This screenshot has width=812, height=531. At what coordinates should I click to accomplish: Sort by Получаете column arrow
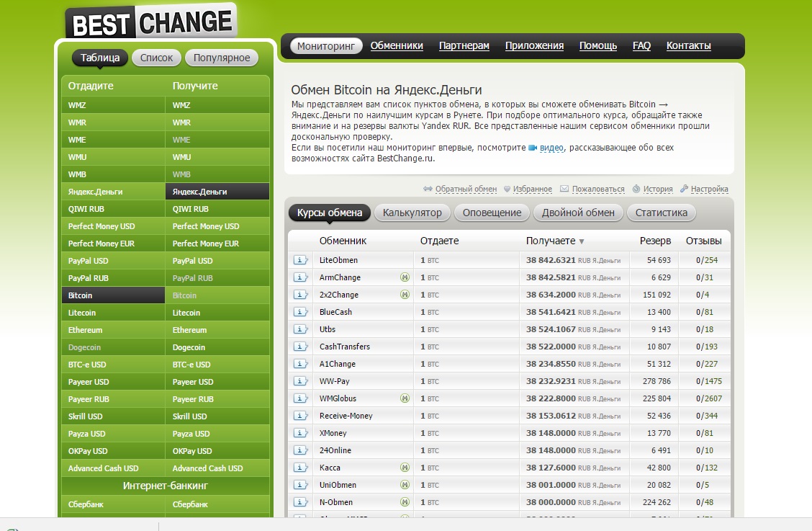pos(582,241)
